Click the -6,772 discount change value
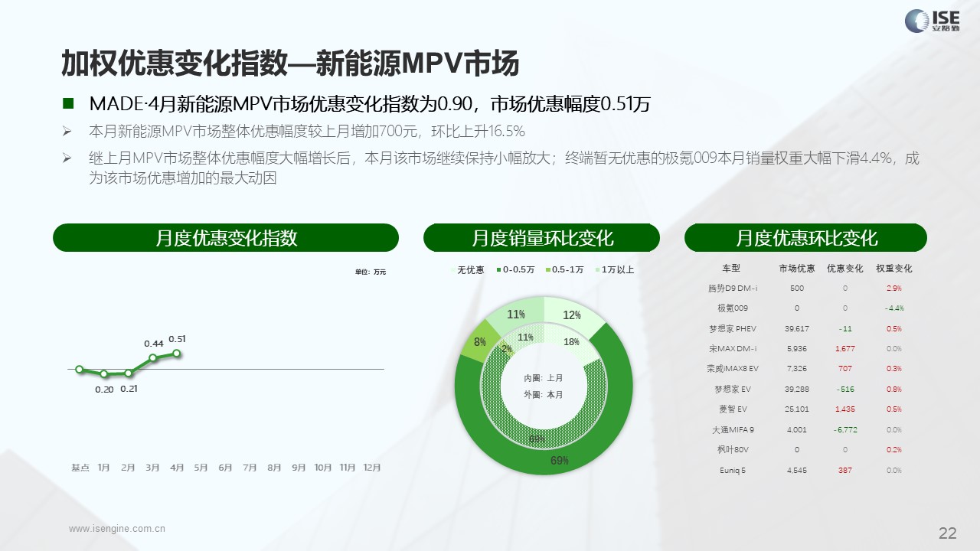This screenshot has width=980, height=551. (845, 430)
